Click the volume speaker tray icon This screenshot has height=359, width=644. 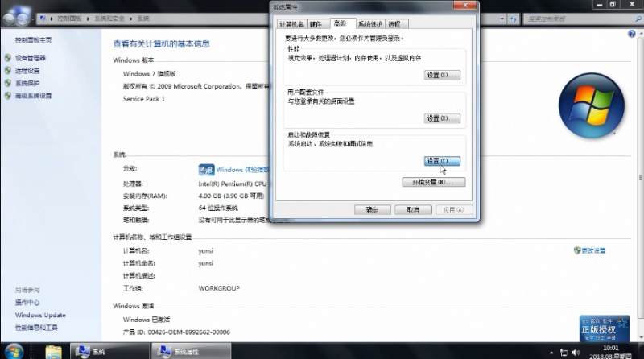[x=576, y=353]
